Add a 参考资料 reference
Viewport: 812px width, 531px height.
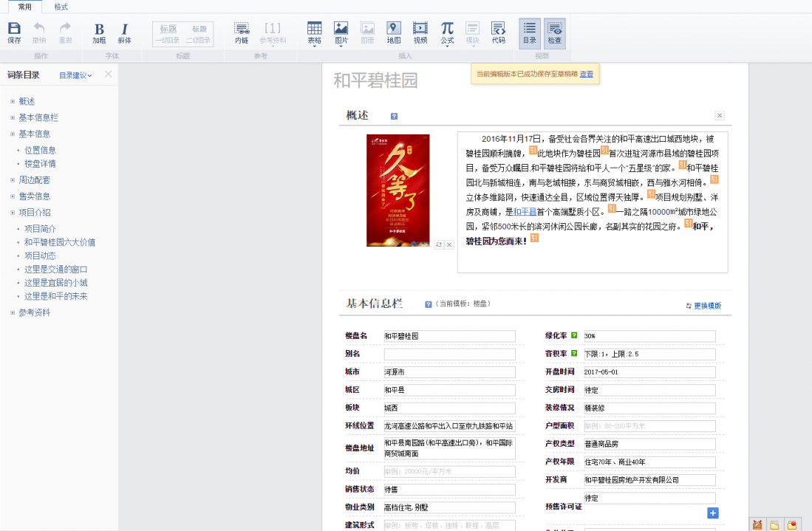(273, 32)
